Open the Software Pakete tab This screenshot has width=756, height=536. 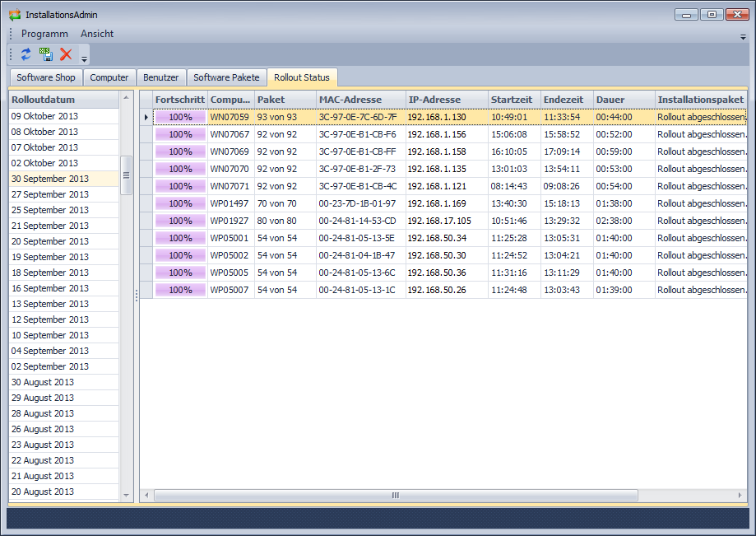(x=226, y=77)
